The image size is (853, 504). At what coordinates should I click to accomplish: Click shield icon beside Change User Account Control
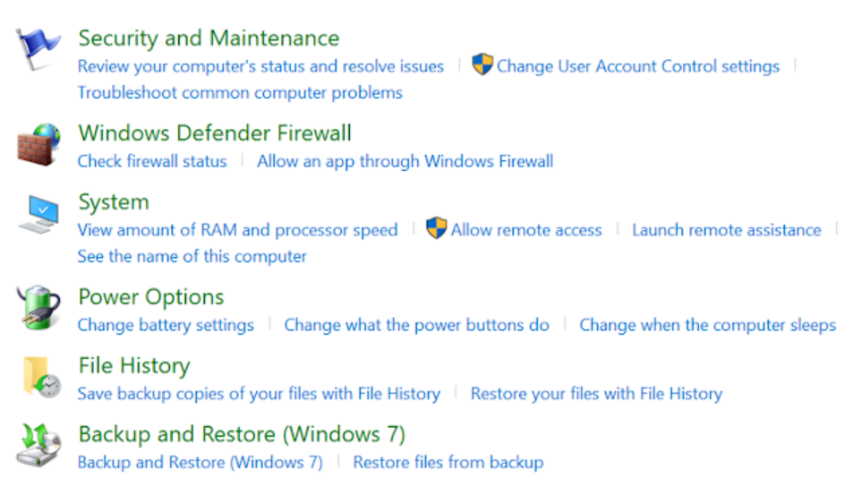click(x=482, y=64)
